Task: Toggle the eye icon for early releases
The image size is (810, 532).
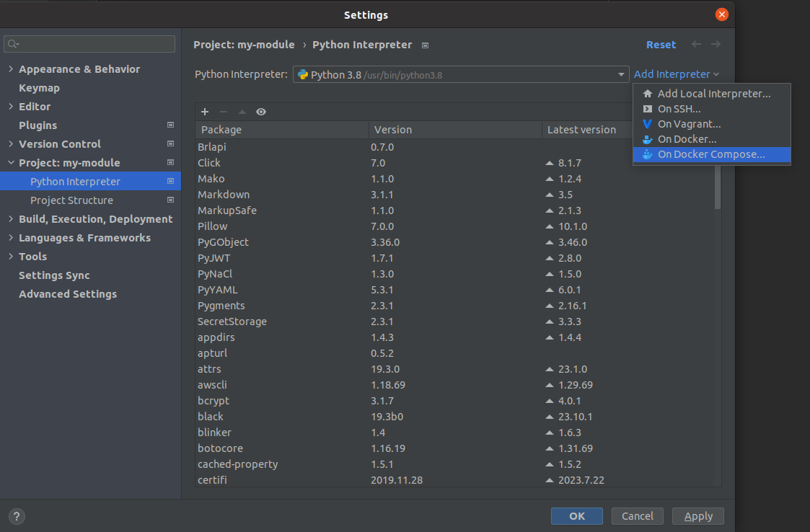Action: tap(261, 112)
